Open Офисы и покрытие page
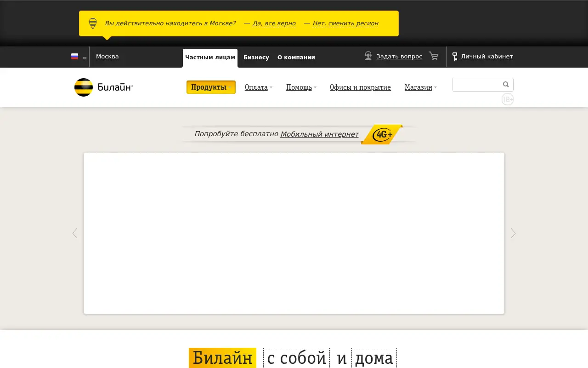588x368 pixels. [x=360, y=87]
